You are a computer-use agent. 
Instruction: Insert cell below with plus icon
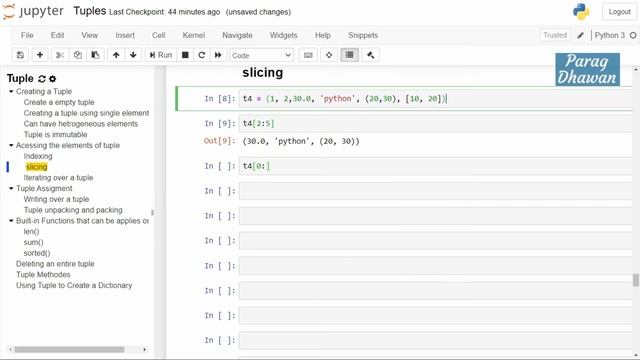click(40, 55)
